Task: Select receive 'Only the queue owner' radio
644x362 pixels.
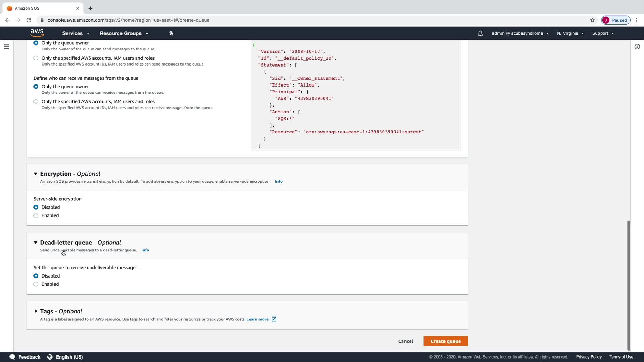Action: pyautogui.click(x=36, y=87)
